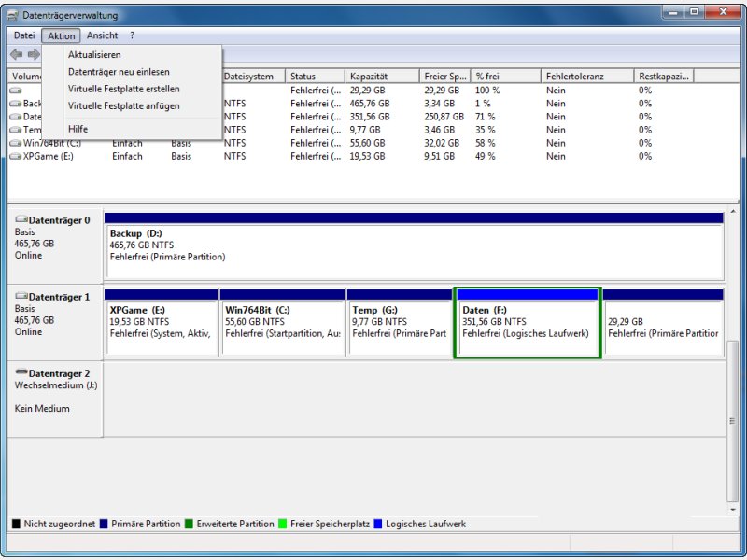
Task: Click the Datenträger 2 Wechselmedium panel
Action: coord(55,399)
